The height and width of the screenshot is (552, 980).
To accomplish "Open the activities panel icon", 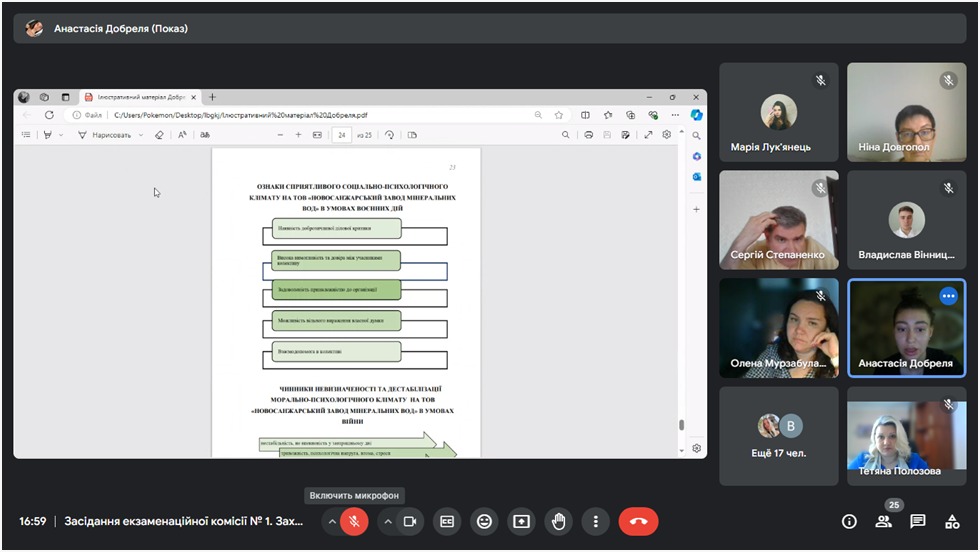I will click(x=953, y=521).
